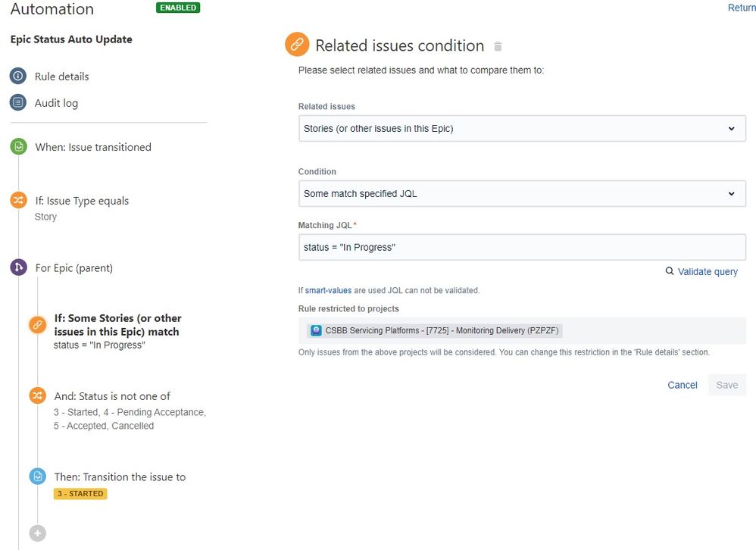Delete the Related issues condition via trash icon
This screenshot has width=756, height=550.
[x=498, y=46]
